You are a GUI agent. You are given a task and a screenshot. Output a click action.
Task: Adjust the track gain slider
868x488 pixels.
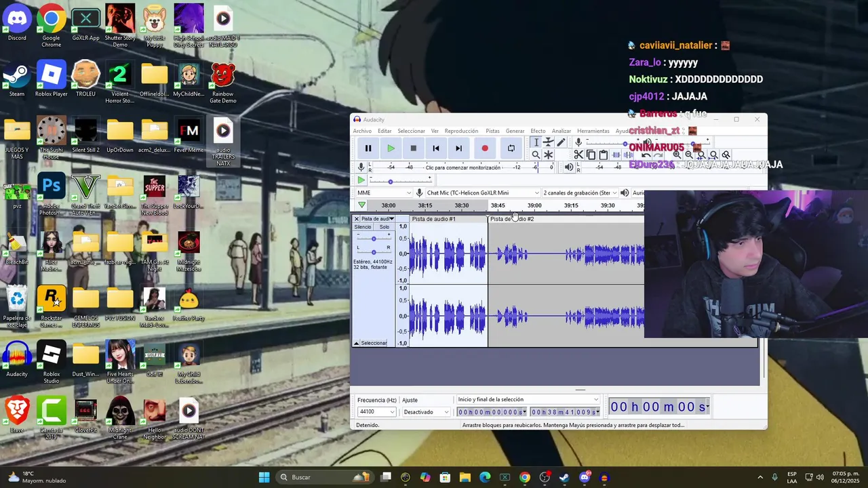(374, 239)
